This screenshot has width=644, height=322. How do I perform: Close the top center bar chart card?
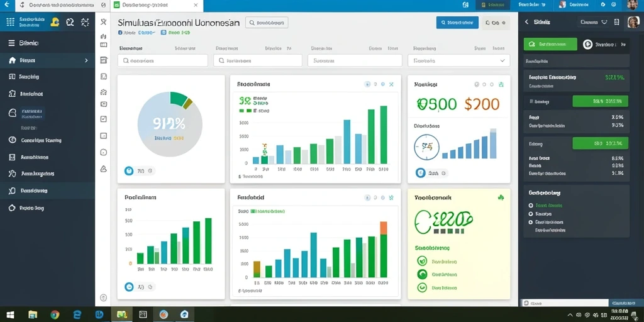(391, 84)
